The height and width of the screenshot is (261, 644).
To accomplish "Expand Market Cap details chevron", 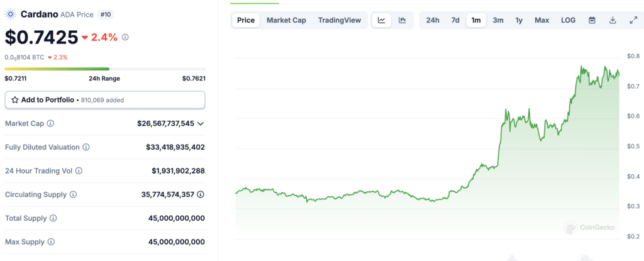I will coord(200,124).
